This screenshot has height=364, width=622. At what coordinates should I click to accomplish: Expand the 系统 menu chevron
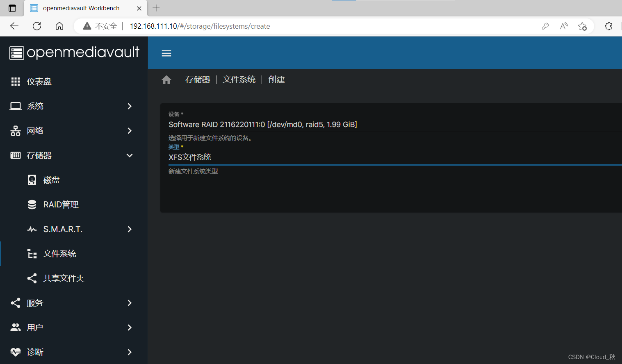pyautogui.click(x=130, y=106)
